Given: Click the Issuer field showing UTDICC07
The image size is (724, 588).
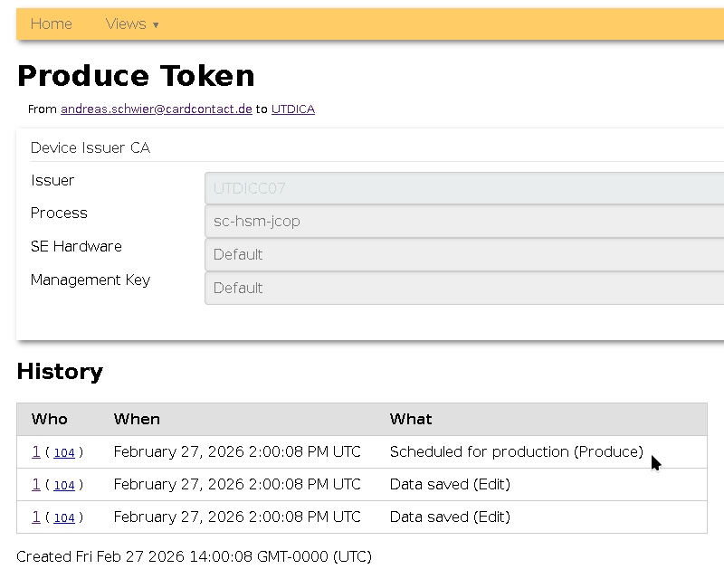Looking at the screenshot, I should (x=463, y=189).
